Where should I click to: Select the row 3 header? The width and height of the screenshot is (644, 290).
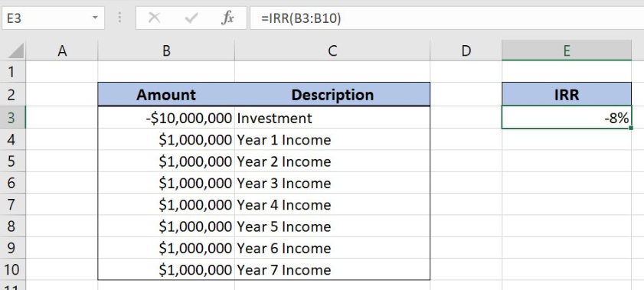pos(13,118)
